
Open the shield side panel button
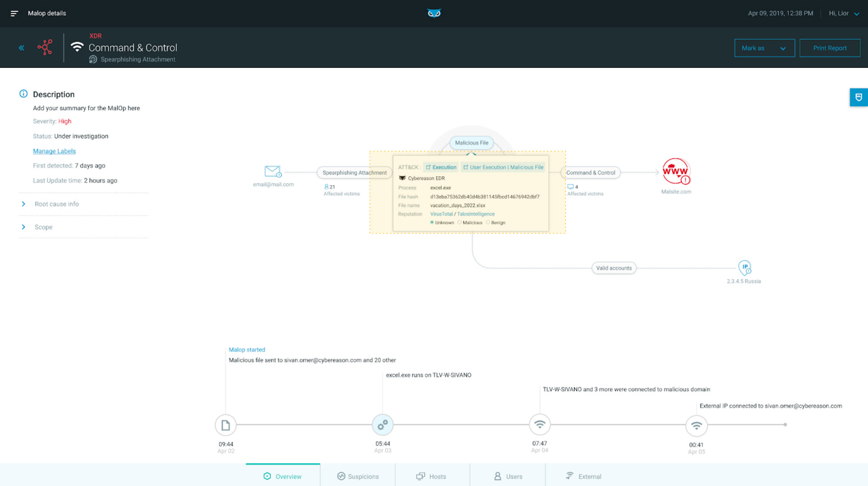click(859, 97)
